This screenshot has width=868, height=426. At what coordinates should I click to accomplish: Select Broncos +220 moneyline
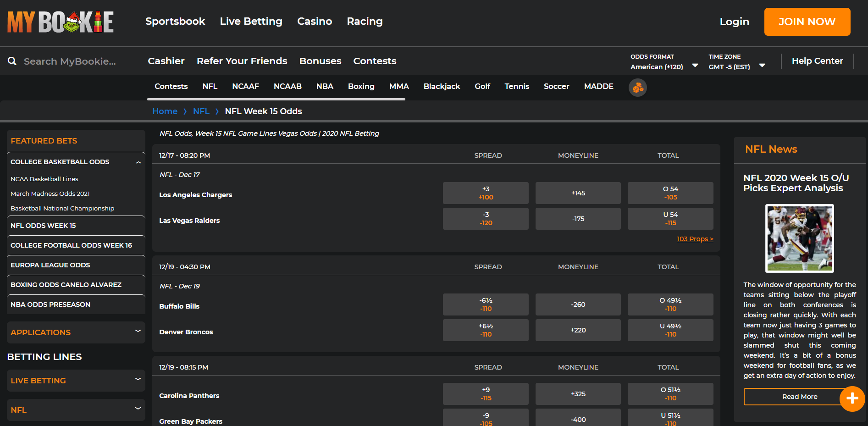(x=578, y=330)
